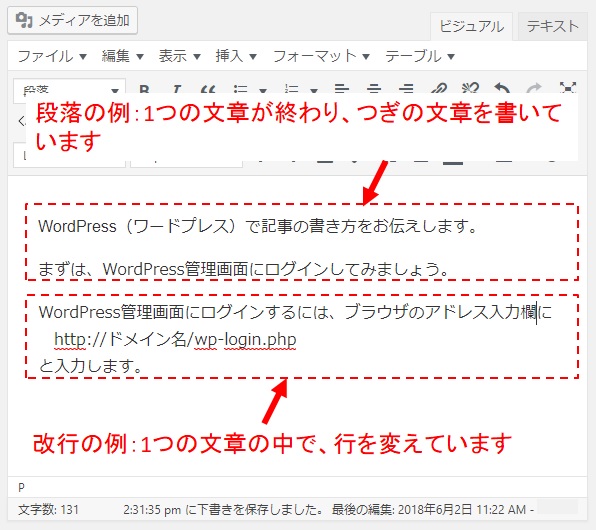Open the 編集 menu

click(x=122, y=56)
